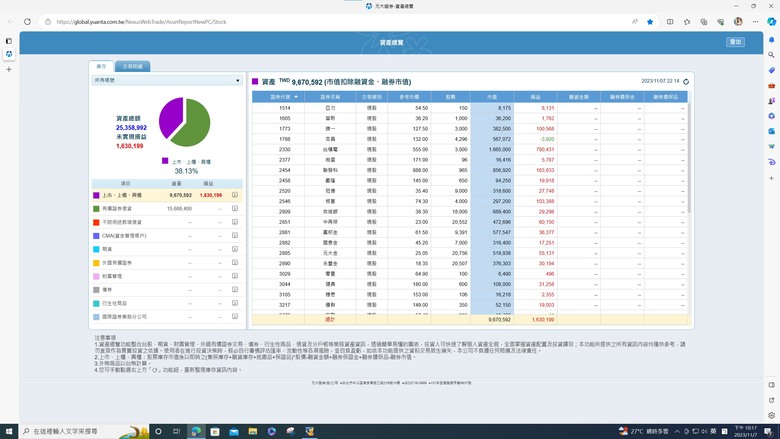This screenshot has width=780, height=439.
Task: Launch Copilot from the top-right icon
Action: coord(772,22)
